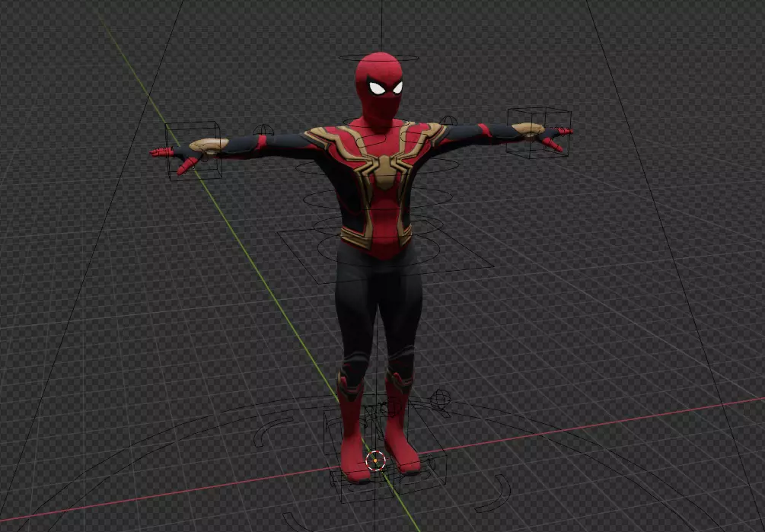Select cube hand control at viewer's left

tap(193, 151)
